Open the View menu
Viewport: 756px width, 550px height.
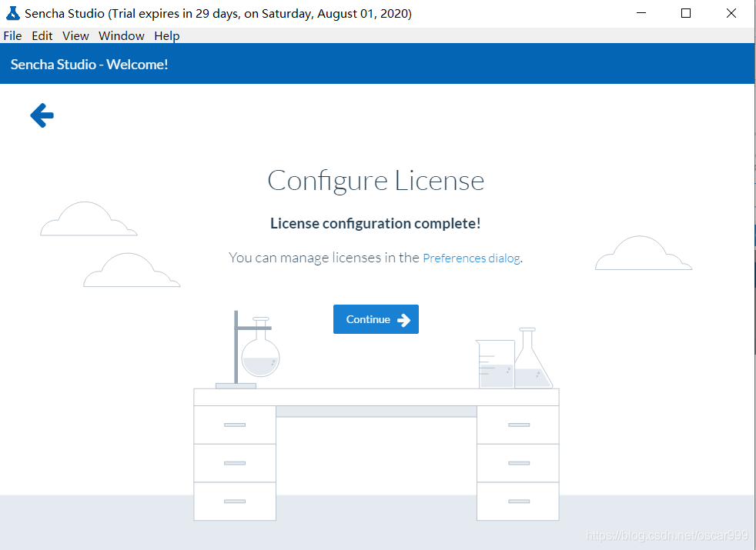click(75, 35)
